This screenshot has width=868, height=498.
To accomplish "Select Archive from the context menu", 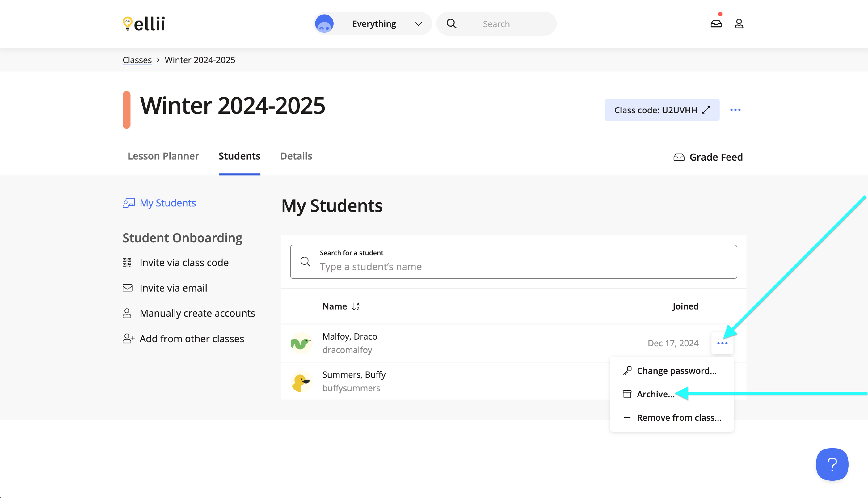I will (x=655, y=394).
